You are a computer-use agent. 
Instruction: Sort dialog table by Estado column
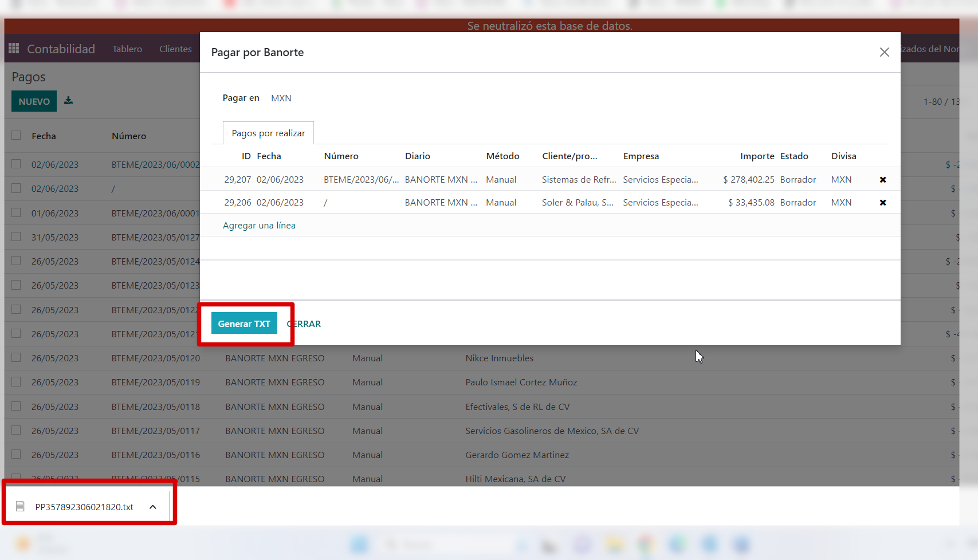pos(794,156)
